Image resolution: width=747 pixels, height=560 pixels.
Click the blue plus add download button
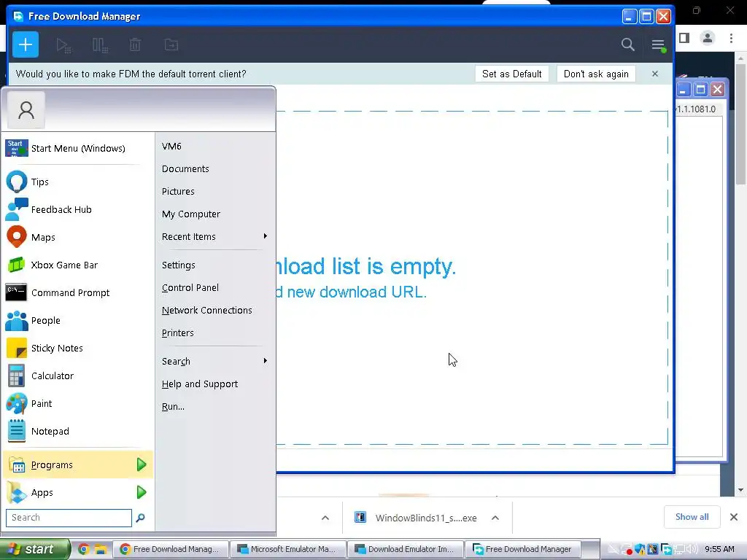pyautogui.click(x=26, y=44)
